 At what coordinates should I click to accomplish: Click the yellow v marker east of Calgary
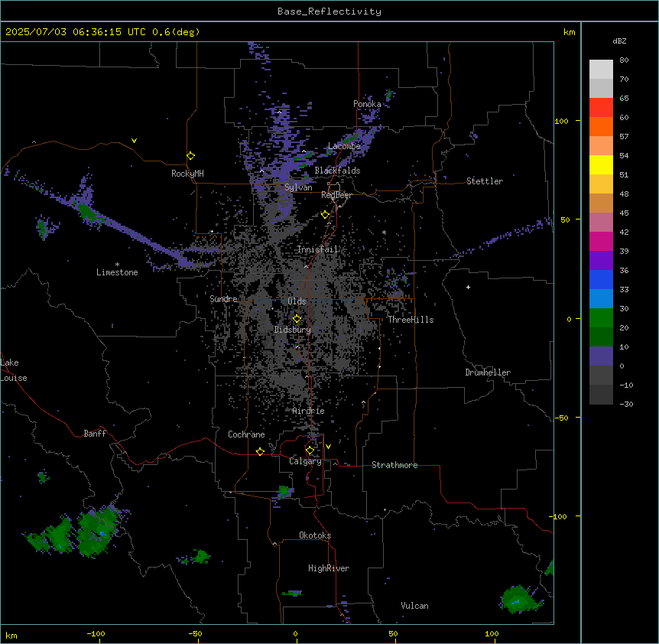click(x=328, y=447)
